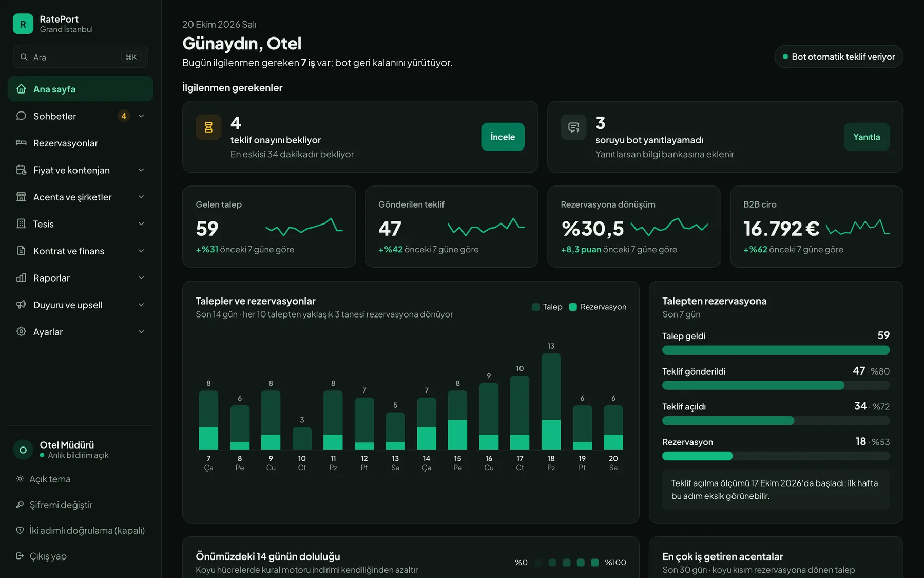The height and width of the screenshot is (578, 924).
Task: Toggle the Talep legend series
Action: tap(547, 307)
